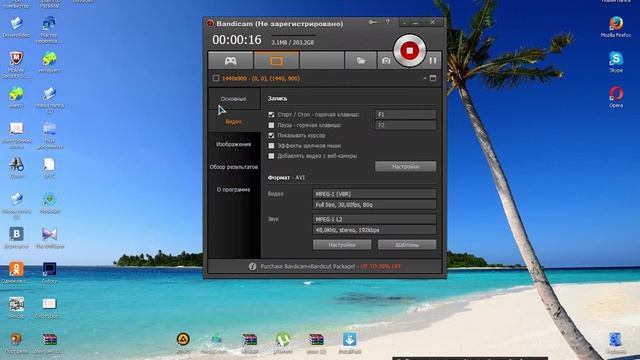Click the F1 start/stop hotkey field

[x=405, y=115]
